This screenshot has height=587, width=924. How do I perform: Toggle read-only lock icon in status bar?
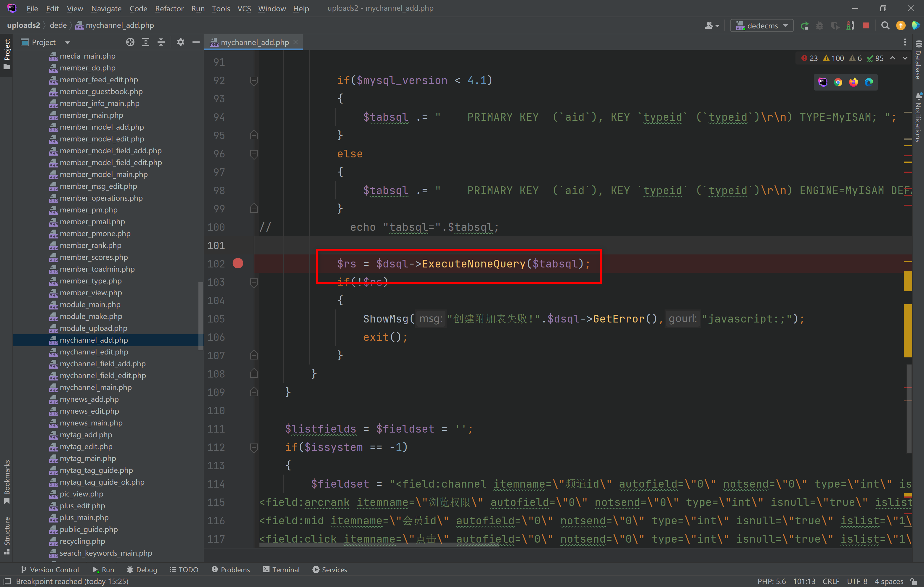coord(914,581)
